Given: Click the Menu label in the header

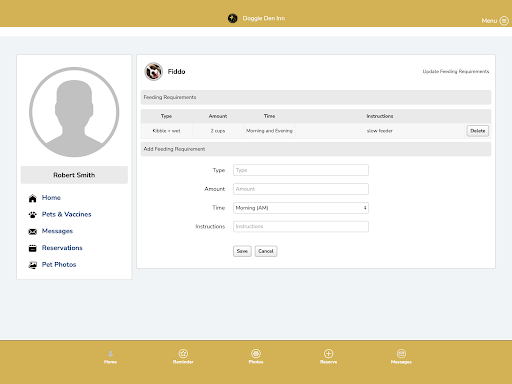Looking at the screenshot, I should pyautogui.click(x=489, y=21).
